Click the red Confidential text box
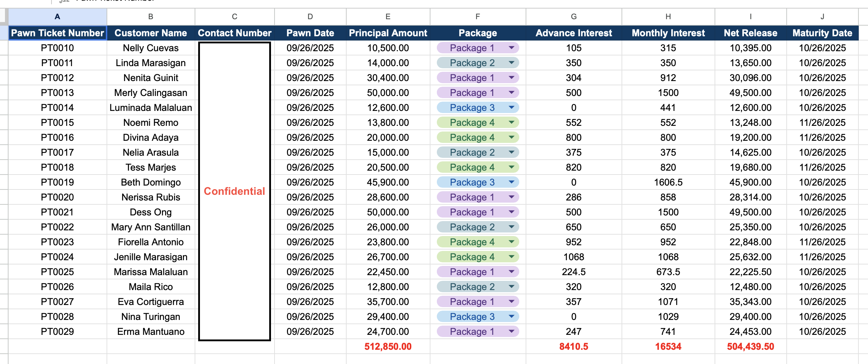 [x=234, y=191]
